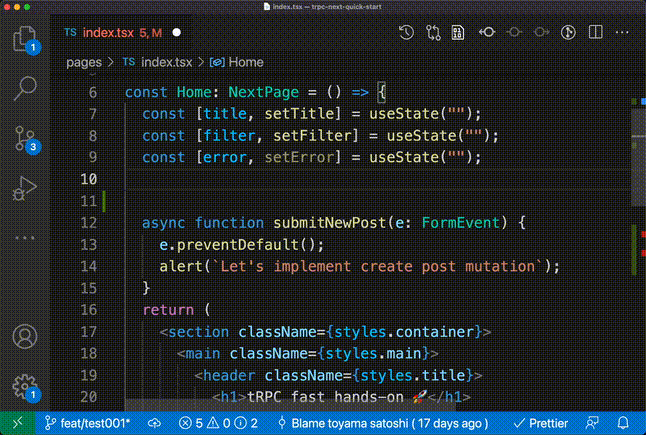The image size is (646, 435).
Task: Split the editor to the right
Action: point(596,32)
